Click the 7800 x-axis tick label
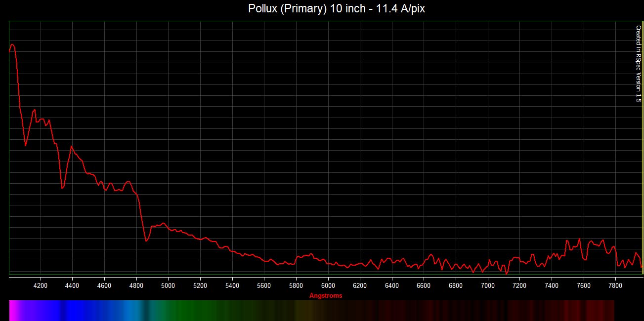This screenshot has height=321, width=644. 615,285
